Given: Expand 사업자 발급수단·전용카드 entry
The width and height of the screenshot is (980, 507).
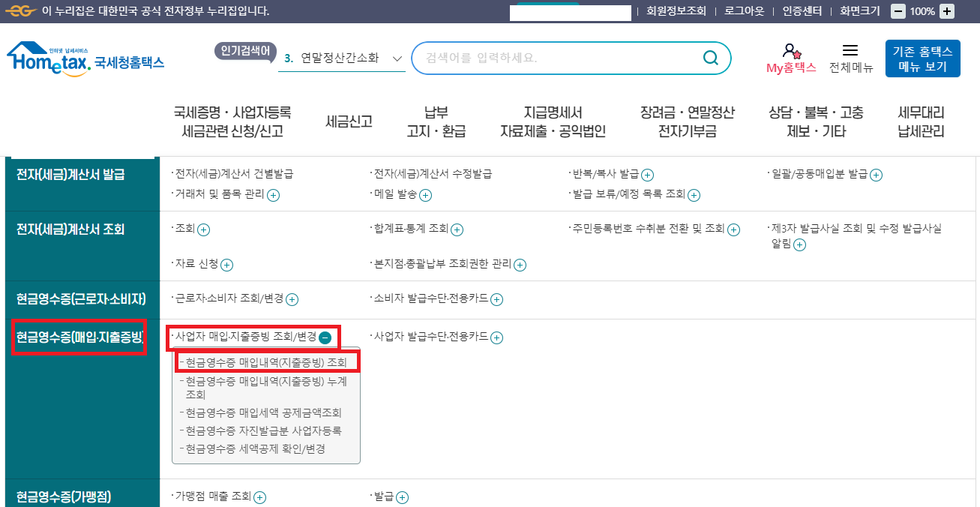Looking at the screenshot, I should tap(496, 337).
